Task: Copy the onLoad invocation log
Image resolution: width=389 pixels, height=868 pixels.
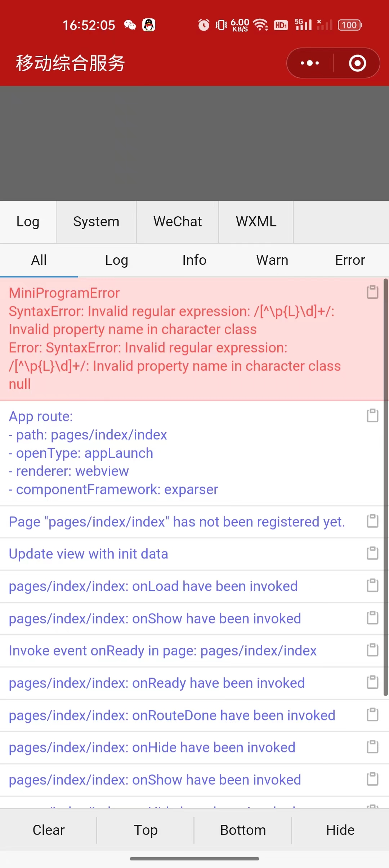Action: (x=373, y=586)
